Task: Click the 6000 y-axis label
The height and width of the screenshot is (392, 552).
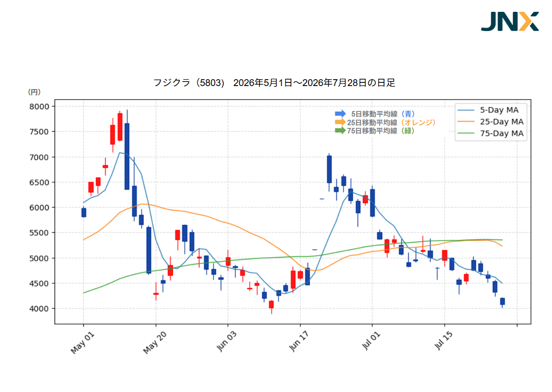Action: point(40,208)
